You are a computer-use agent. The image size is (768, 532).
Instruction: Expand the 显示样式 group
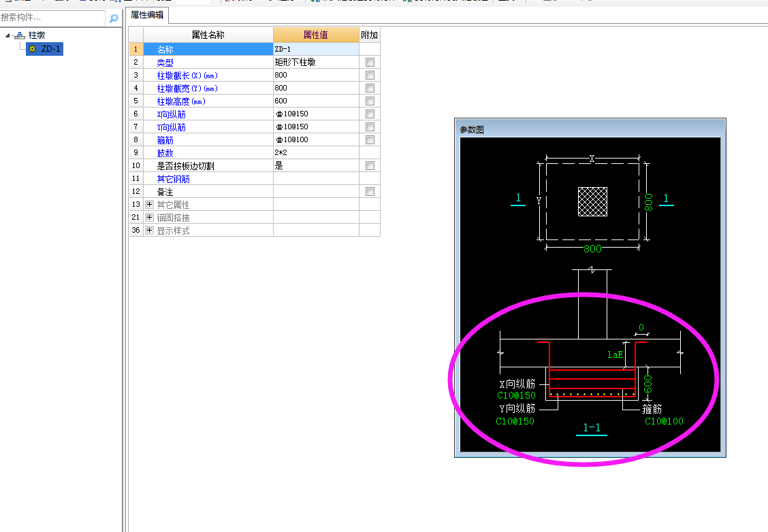point(149,230)
